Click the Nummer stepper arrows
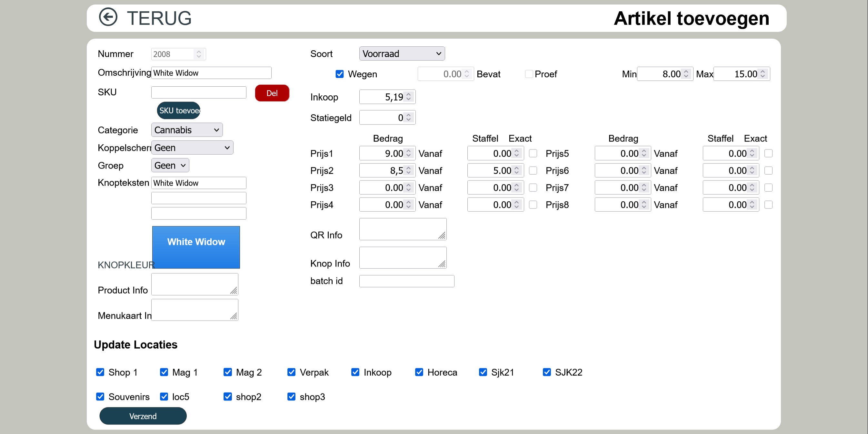 (199, 54)
